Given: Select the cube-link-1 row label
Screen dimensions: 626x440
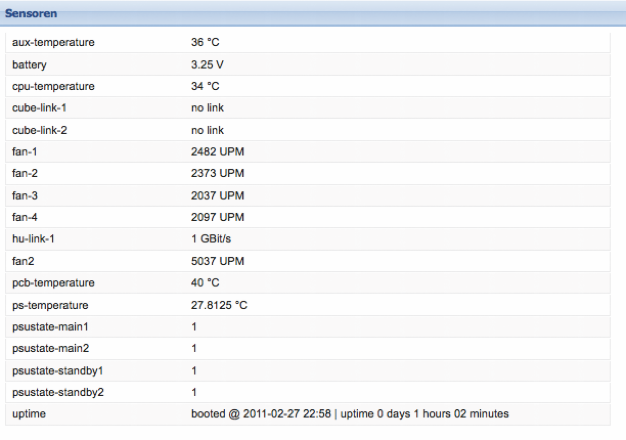Looking at the screenshot, I should click(39, 108).
